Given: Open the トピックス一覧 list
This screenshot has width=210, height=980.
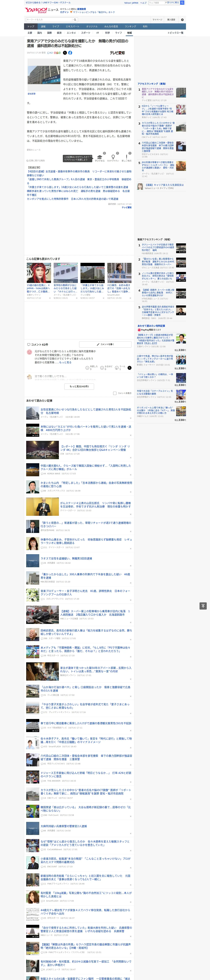Looking at the screenshot, I should tap(175, 33).
